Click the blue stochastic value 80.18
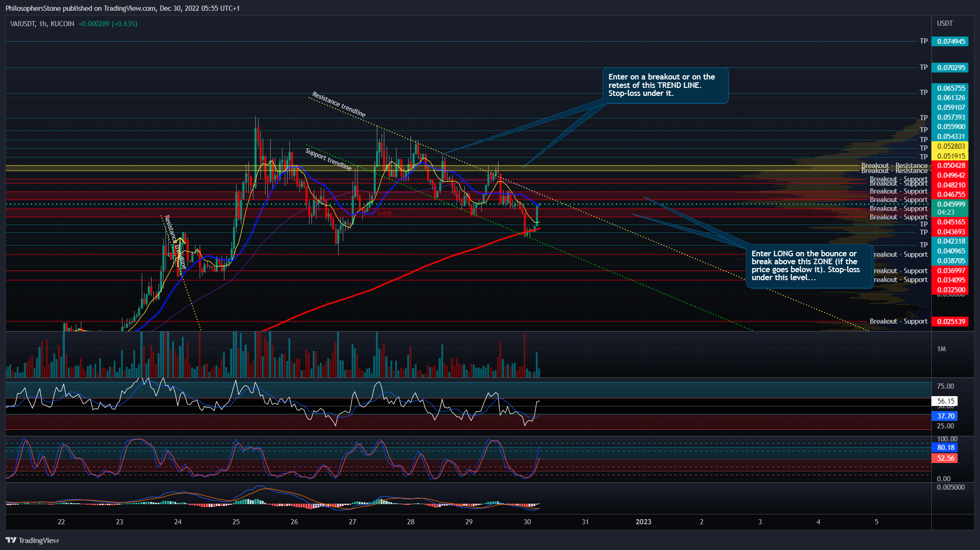The image size is (980, 550). click(x=945, y=448)
